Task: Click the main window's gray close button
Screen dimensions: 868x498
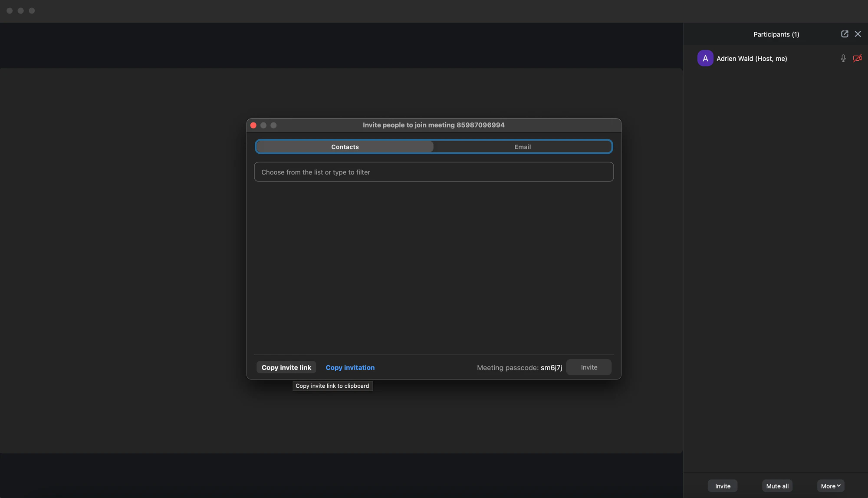Action: [10, 10]
